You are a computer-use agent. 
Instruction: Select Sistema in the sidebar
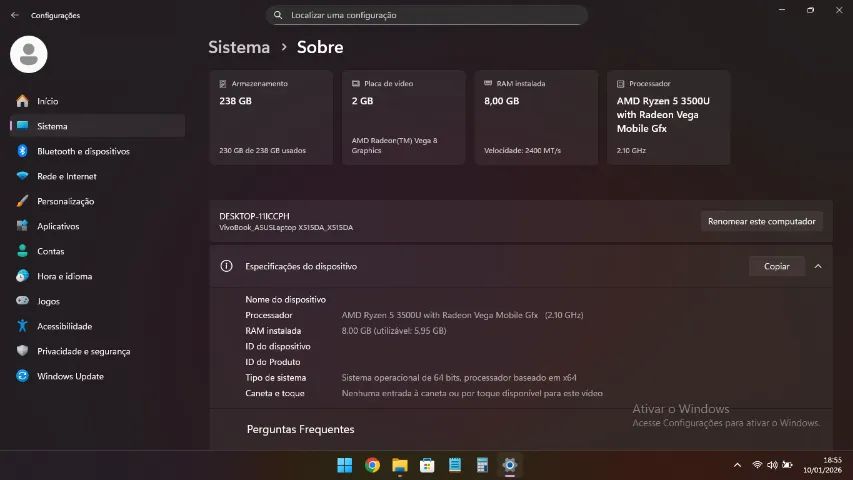pyautogui.click(x=97, y=126)
